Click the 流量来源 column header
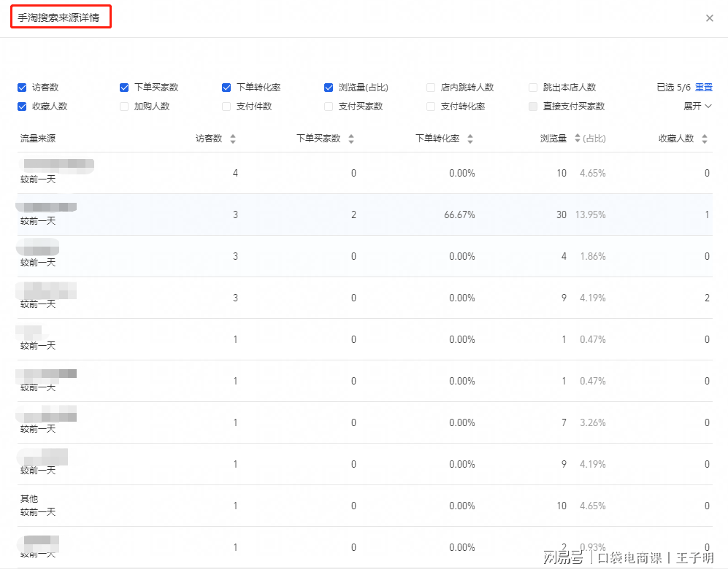Screen dimensions: 728x572 pos(38,139)
